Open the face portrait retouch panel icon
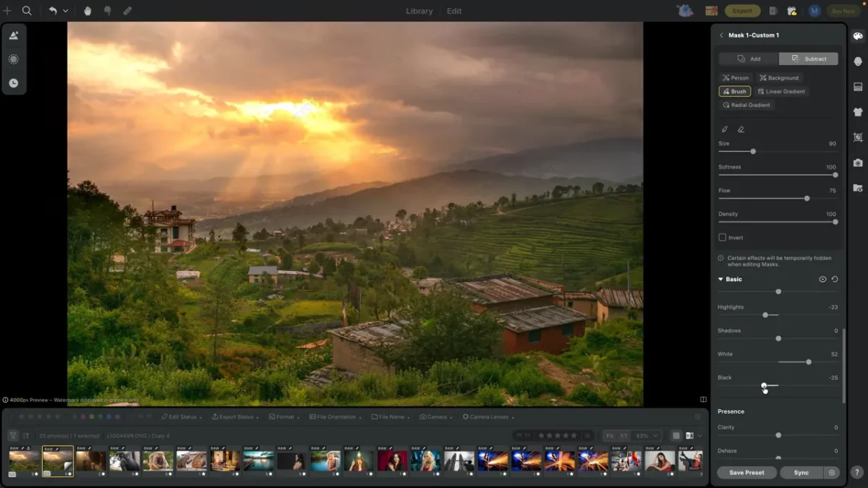The height and width of the screenshot is (488, 868). point(858,61)
